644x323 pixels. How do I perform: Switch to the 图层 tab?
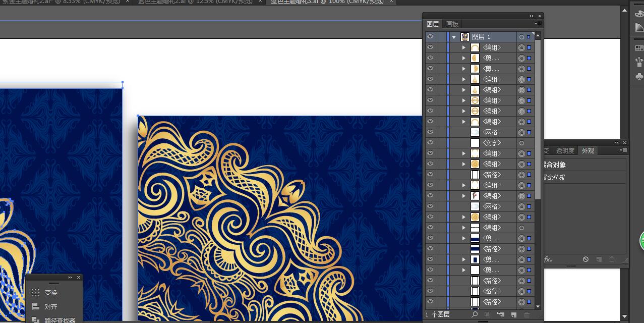coord(433,24)
